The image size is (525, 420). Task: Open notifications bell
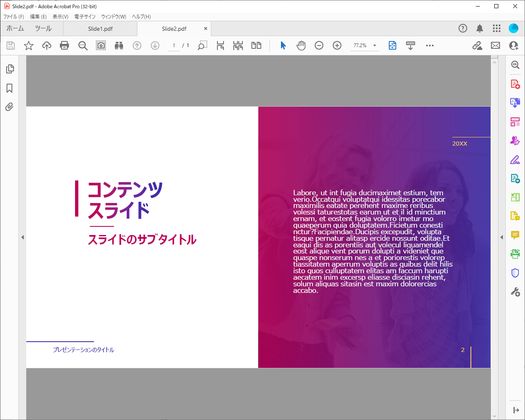[479, 28]
